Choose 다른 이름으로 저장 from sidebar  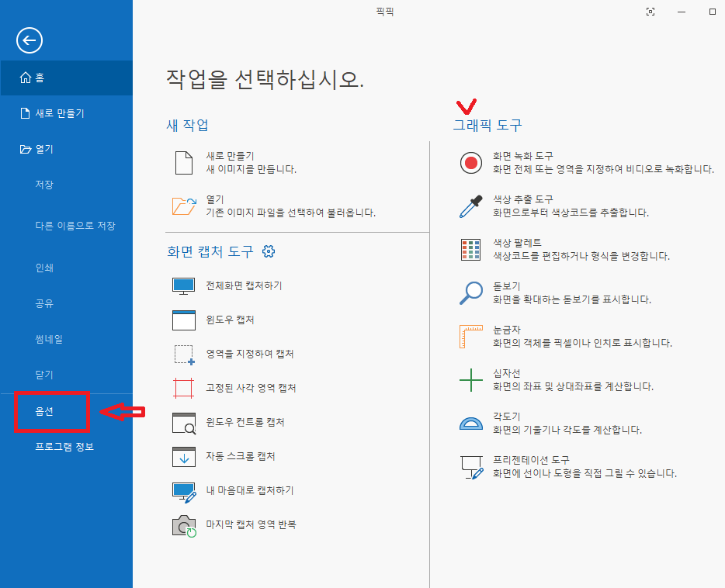(75, 226)
